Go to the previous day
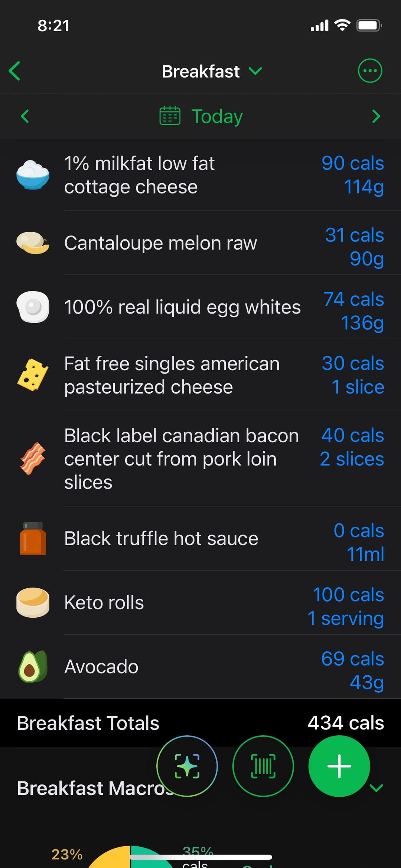 point(25,116)
